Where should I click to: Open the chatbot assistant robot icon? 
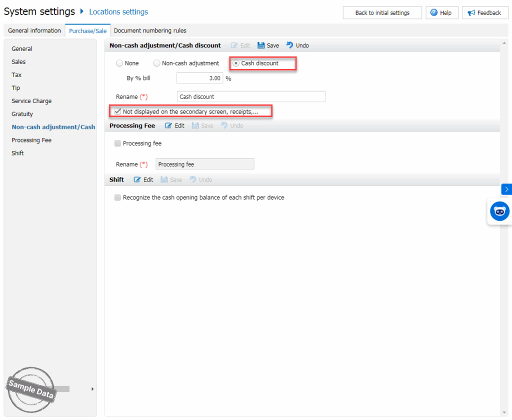499,211
